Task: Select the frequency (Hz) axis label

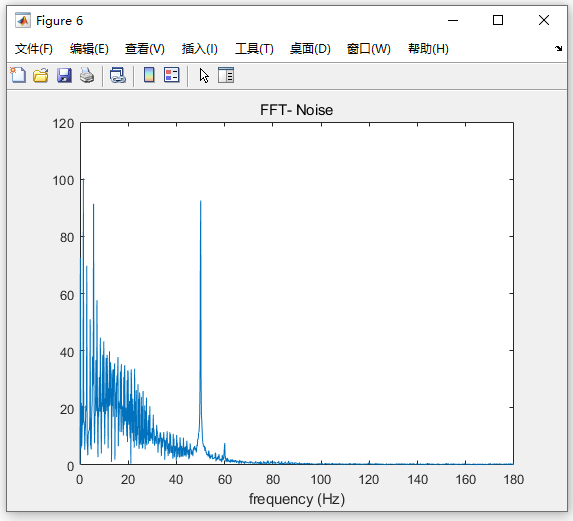Action: (297, 499)
